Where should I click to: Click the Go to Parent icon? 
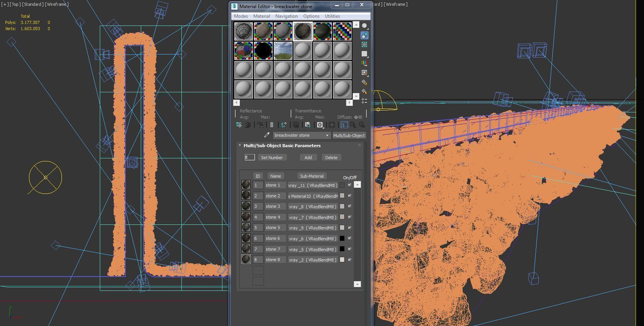[x=353, y=125]
